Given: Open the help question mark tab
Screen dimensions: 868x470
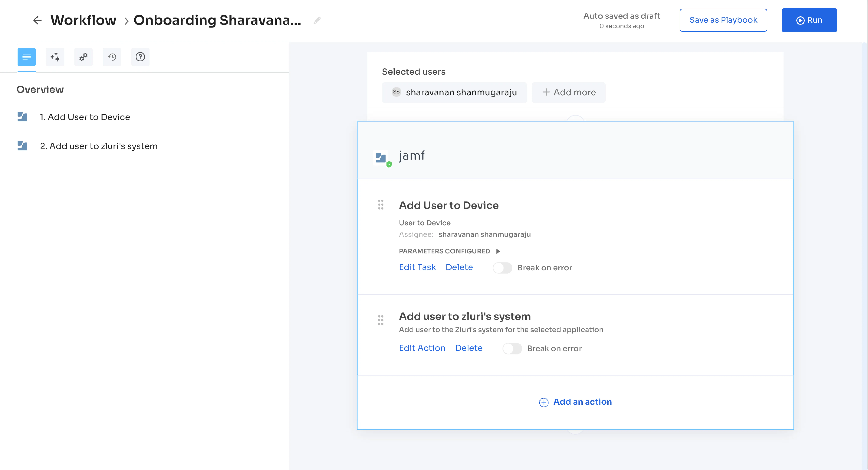Looking at the screenshot, I should click(140, 57).
